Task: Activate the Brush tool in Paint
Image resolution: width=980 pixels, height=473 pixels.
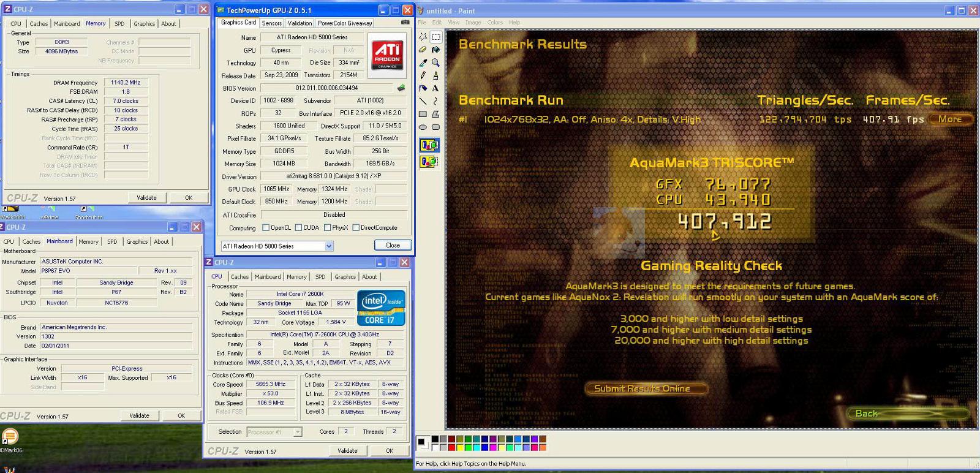Action: [x=435, y=75]
